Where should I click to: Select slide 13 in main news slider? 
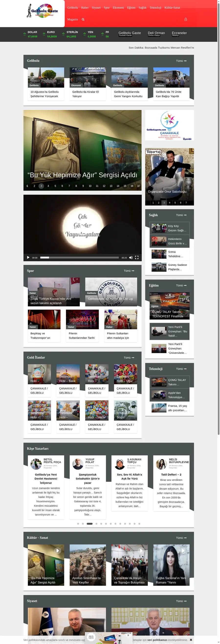[111, 186]
